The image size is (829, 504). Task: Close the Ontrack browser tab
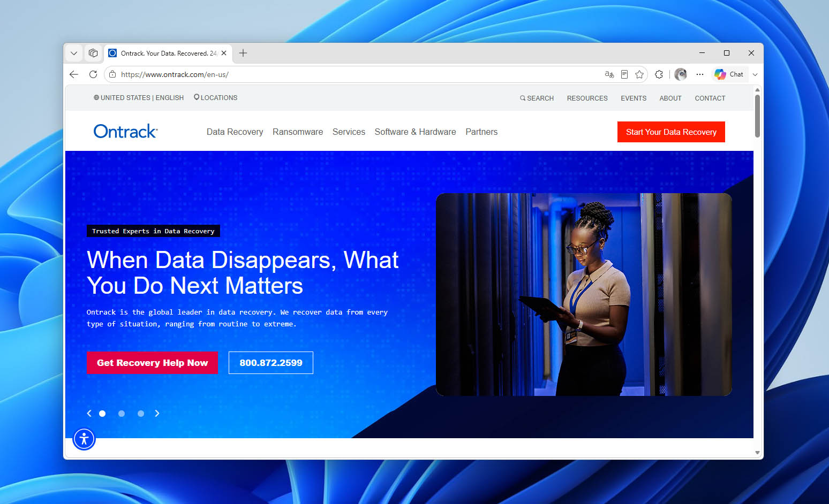pos(224,53)
